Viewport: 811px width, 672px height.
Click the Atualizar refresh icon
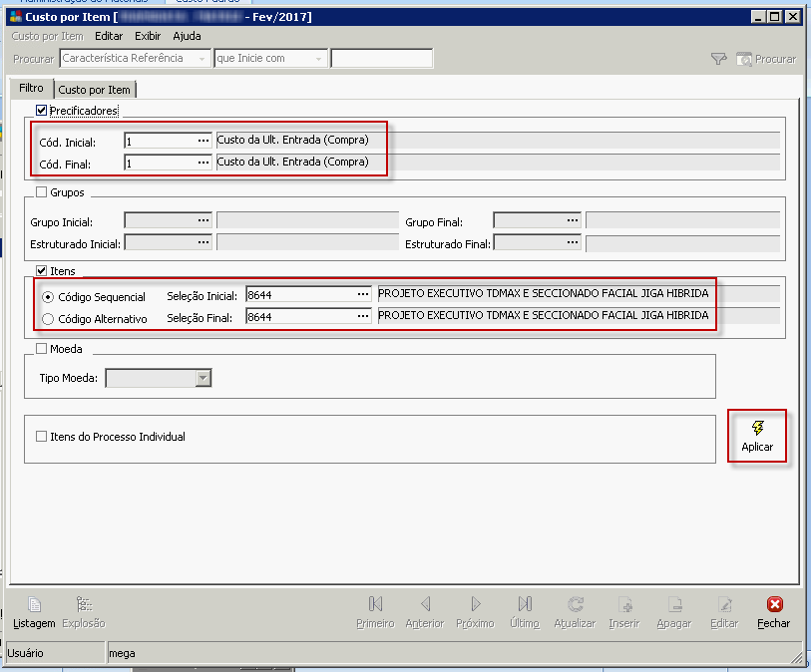(x=576, y=604)
